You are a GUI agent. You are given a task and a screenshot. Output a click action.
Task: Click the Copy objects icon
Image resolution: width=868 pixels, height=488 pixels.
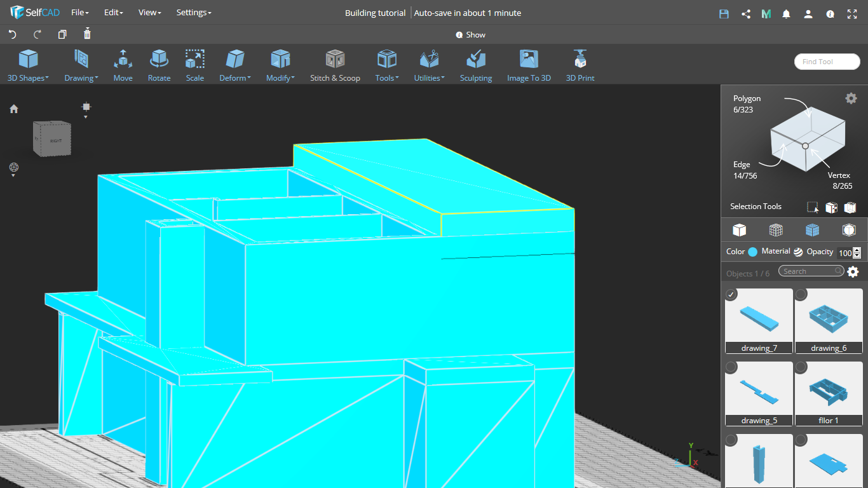click(x=62, y=34)
